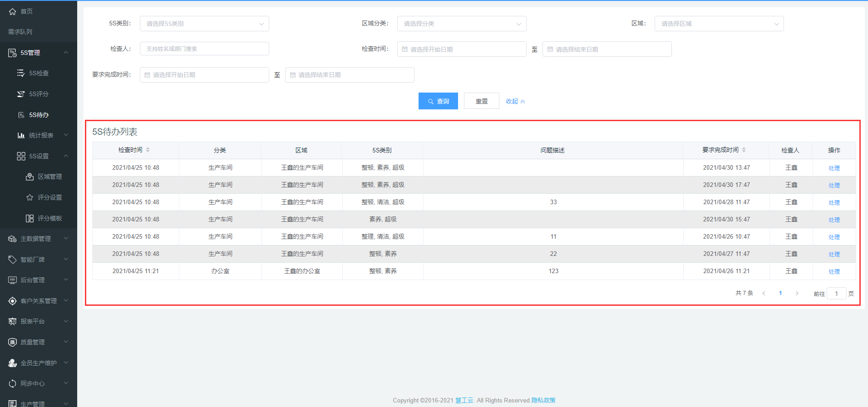Open the 需求队列 menu item
Image resolution: width=868 pixels, height=407 pixels.
tap(20, 32)
